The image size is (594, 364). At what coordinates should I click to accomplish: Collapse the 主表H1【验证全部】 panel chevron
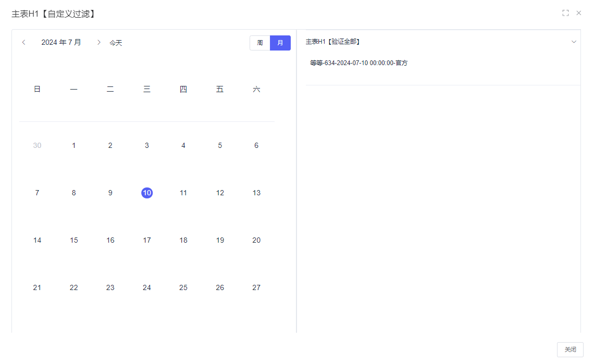574,42
